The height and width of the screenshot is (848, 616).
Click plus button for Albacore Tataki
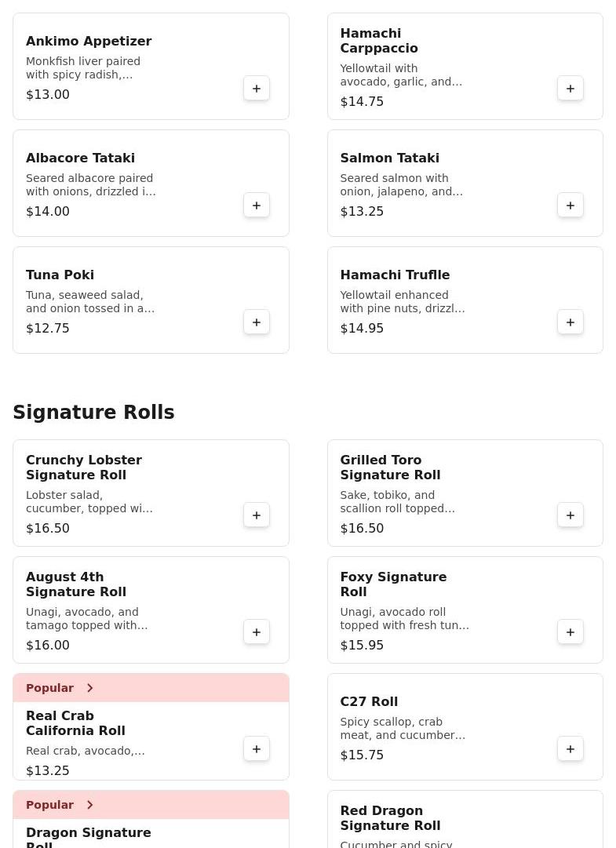(257, 206)
